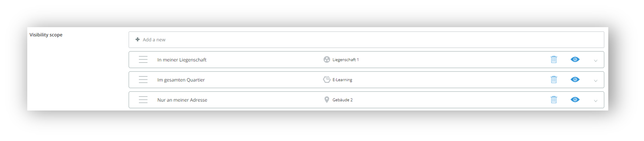Click the plus icon in Add a new

coord(138,40)
